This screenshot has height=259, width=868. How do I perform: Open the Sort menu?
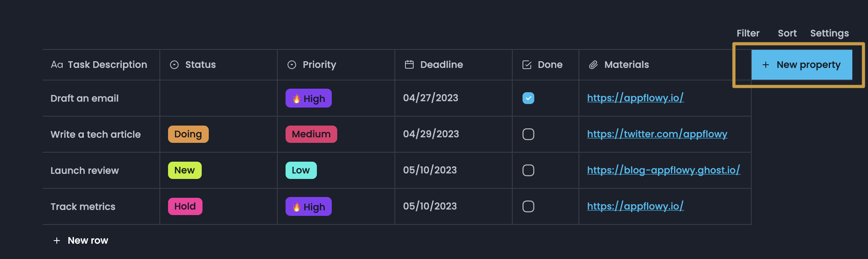click(x=787, y=33)
